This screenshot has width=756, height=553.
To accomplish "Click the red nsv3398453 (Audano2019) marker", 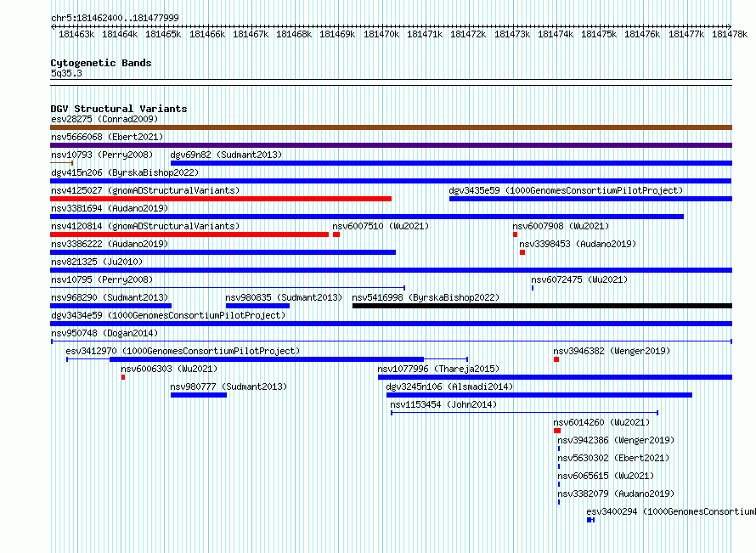I will [522, 252].
